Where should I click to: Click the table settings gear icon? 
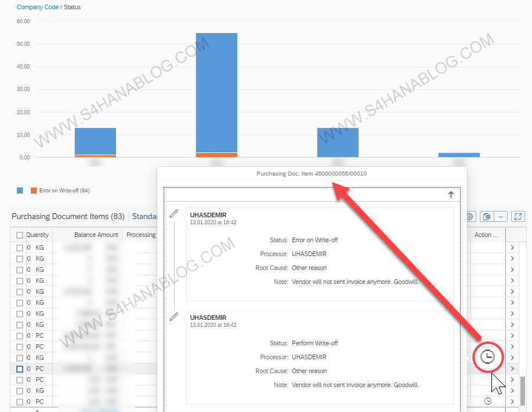coord(470,217)
